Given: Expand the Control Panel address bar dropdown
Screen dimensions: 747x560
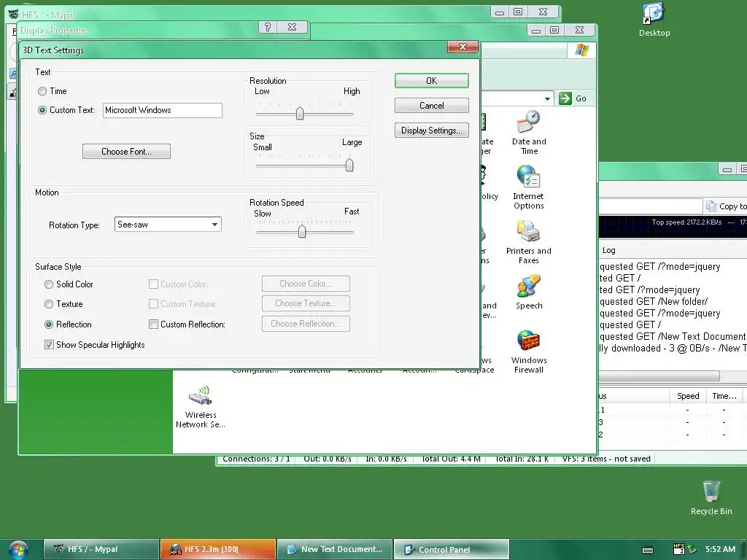Looking at the screenshot, I should (547, 98).
